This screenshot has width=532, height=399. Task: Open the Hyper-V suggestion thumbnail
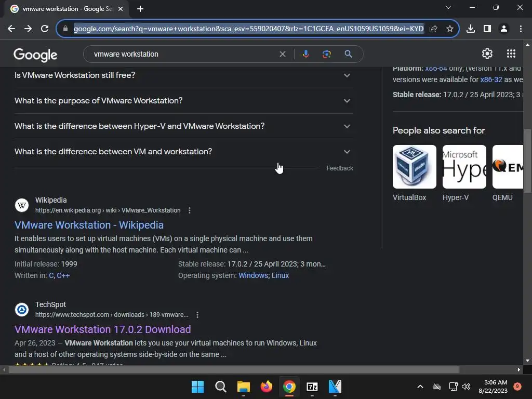coord(464,167)
